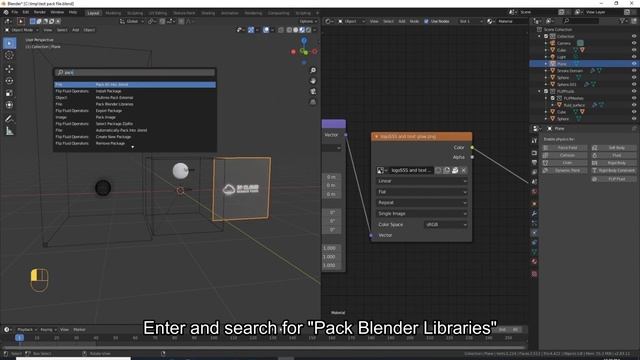Screen dimensions: 640x360
Task: Open the Material properties tab icon
Action: [x=534, y=262]
